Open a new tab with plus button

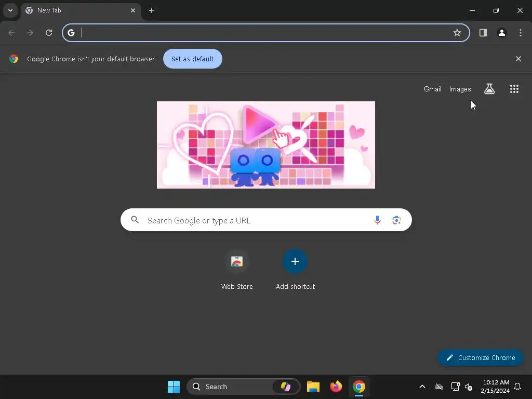[152, 10]
